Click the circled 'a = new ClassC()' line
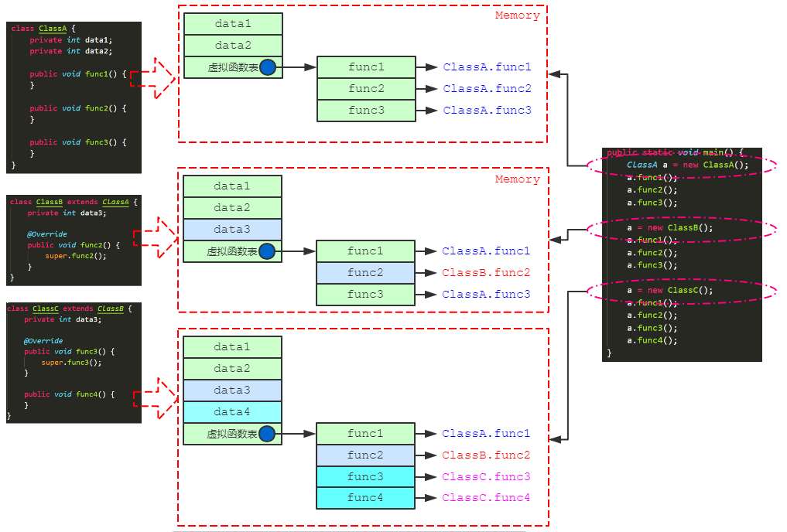 point(670,291)
